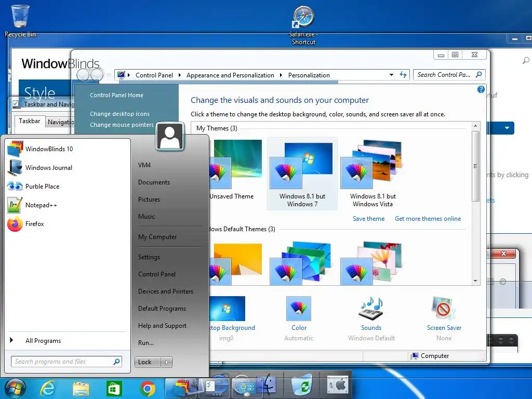Click the user account picture in Start menu
Screen dimensions: 532x399
coord(170,136)
